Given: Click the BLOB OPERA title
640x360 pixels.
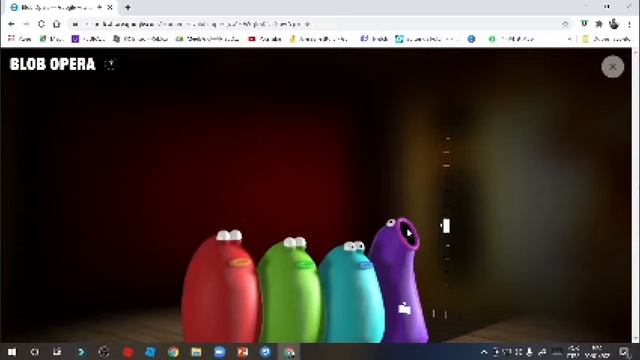Looking at the screenshot, I should [52, 64].
